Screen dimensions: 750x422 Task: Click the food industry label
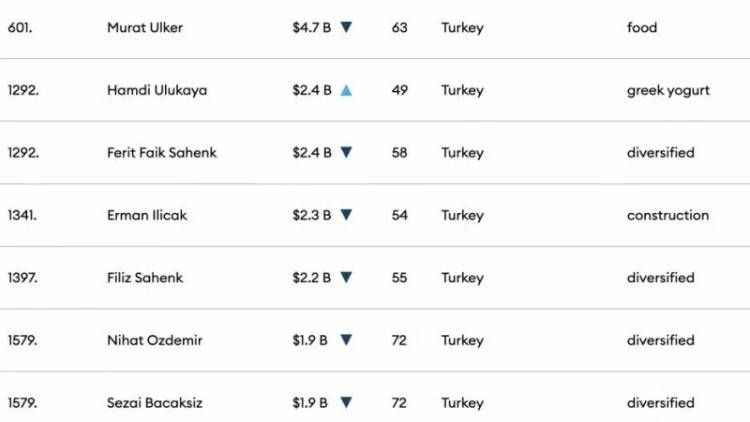[642, 28]
